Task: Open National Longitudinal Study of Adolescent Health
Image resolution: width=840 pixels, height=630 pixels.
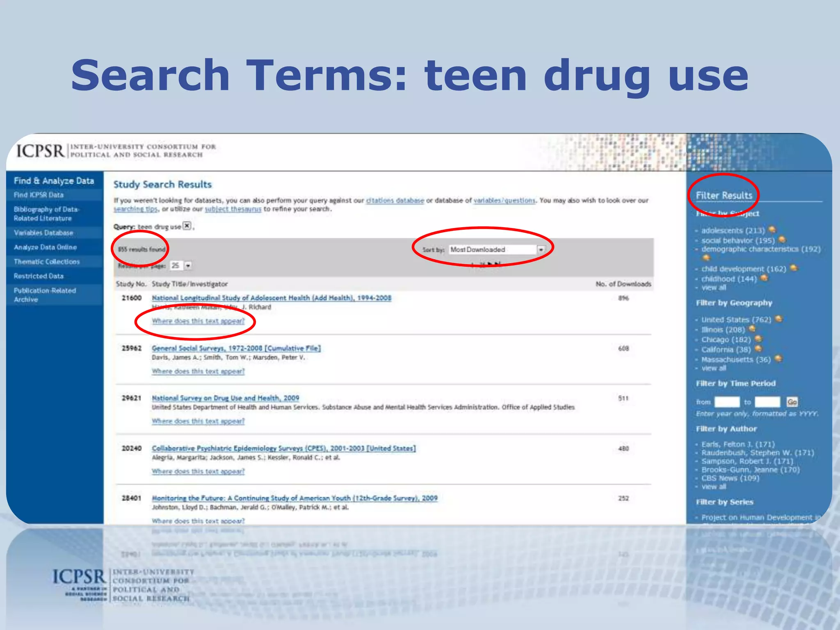Action: 272,298
